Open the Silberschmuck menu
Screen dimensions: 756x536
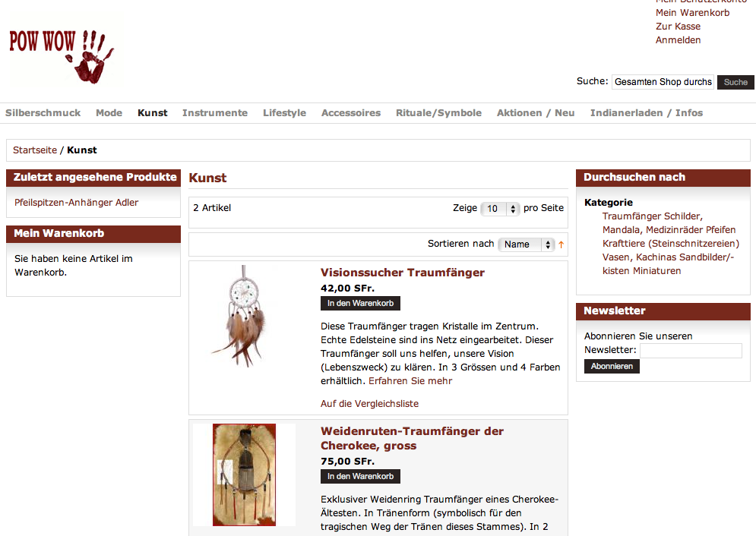coord(43,112)
